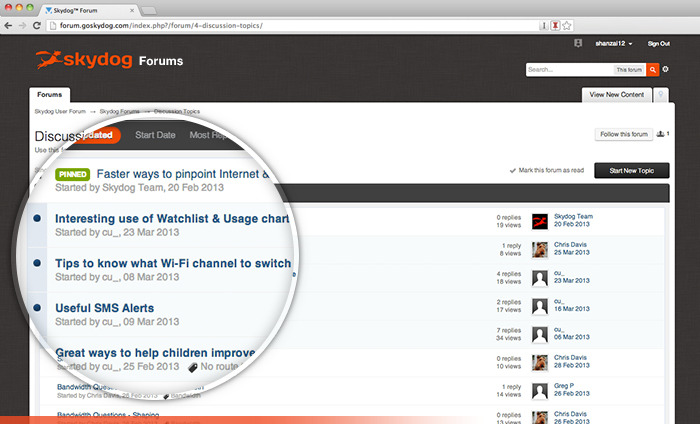Open topic Tips to know what Wi-Fi channel
This screenshot has height=424, width=700.
click(173, 263)
